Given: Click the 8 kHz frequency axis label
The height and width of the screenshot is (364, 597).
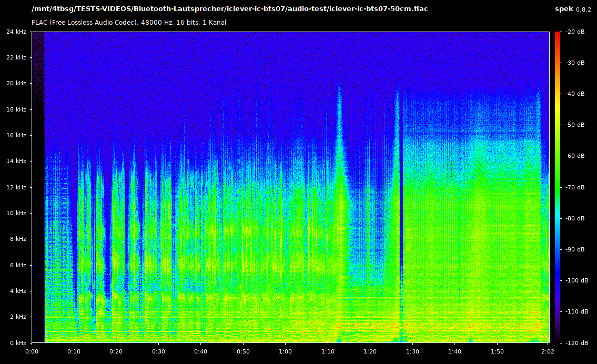Looking at the screenshot, I should [18, 239].
